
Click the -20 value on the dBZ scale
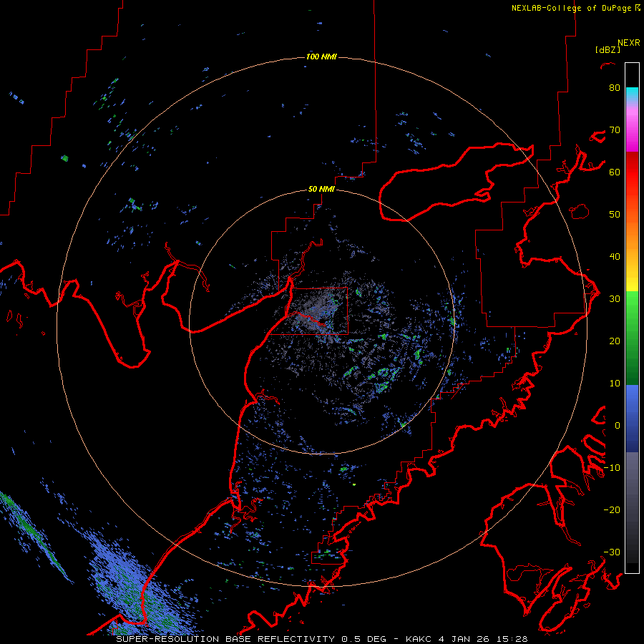[x=612, y=510]
